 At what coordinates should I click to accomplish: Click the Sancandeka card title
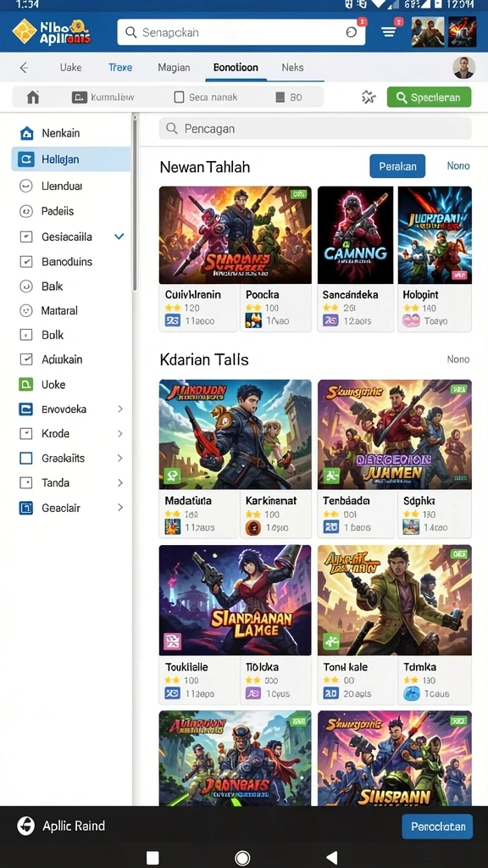point(349,294)
